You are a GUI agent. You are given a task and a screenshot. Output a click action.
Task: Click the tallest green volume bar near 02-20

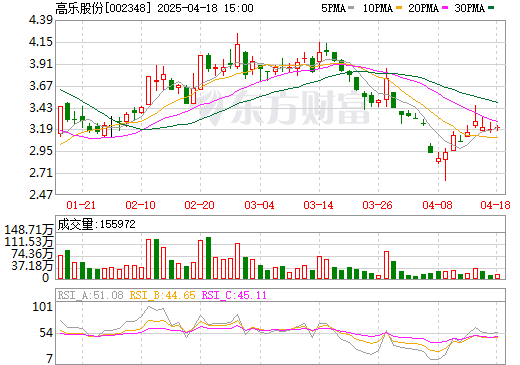208,258
